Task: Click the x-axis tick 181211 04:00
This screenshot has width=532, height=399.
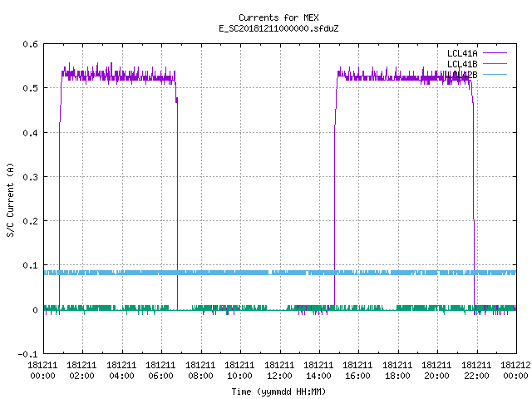Action: click(x=121, y=371)
